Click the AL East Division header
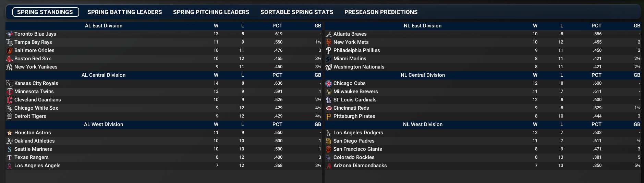Screen dimensions: 644x183 [x=104, y=26]
